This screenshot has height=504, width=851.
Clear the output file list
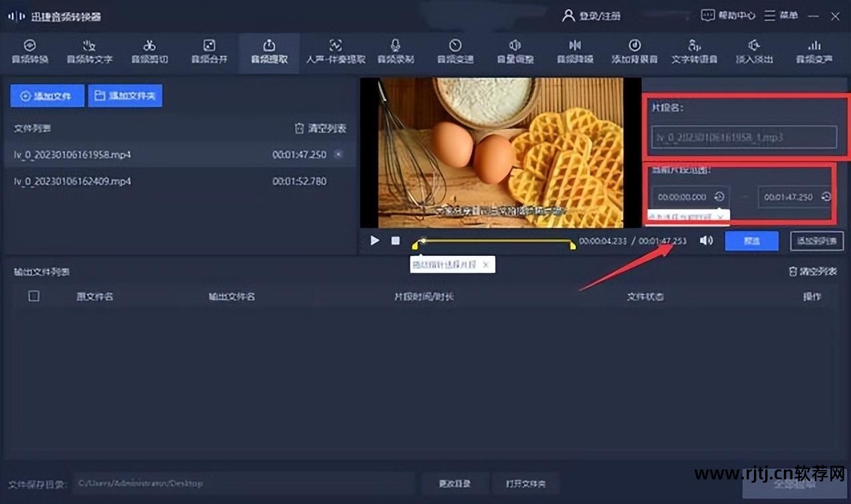pos(812,271)
